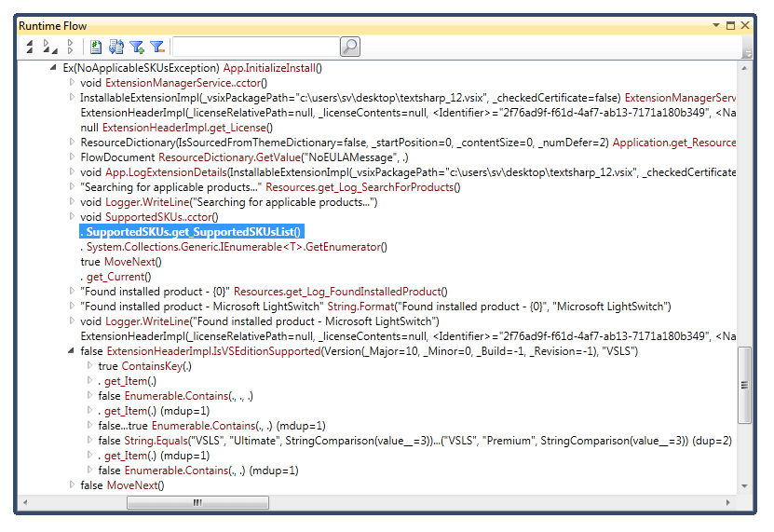Screen dimensions: 774x532
Task: Select the "void SupportedSKUs..cctor()" row text
Action: coord(150,217)
